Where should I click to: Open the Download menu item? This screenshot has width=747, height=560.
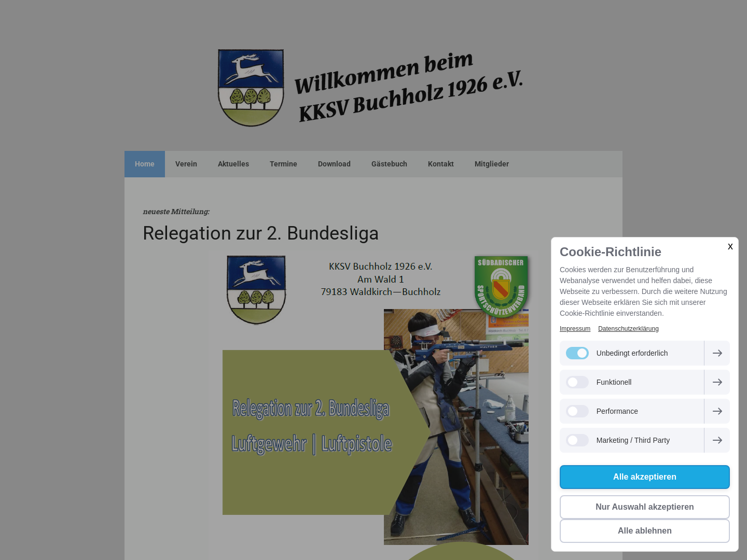334,164
